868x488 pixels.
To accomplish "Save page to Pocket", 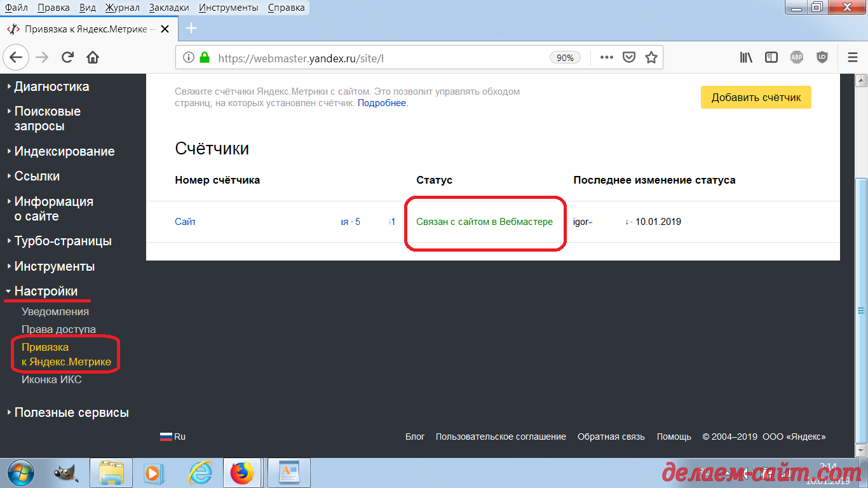I will 629,57.
